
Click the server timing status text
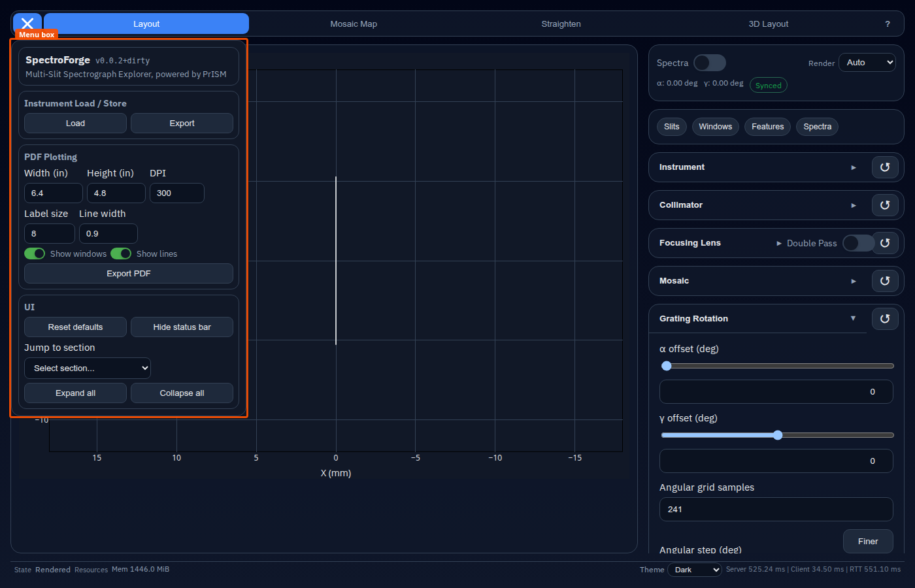[x=813, y=569]
